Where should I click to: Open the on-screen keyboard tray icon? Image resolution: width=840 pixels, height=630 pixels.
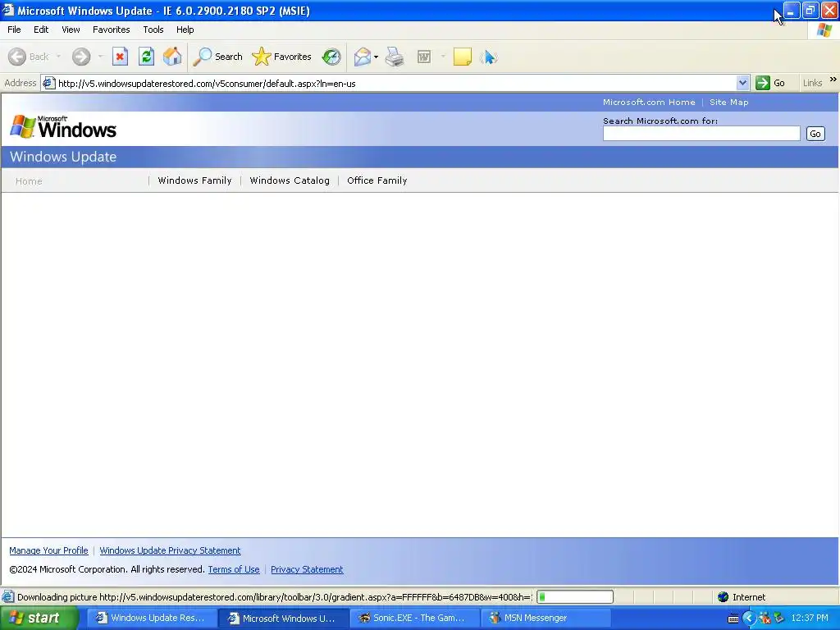click(x=733, y=619)
